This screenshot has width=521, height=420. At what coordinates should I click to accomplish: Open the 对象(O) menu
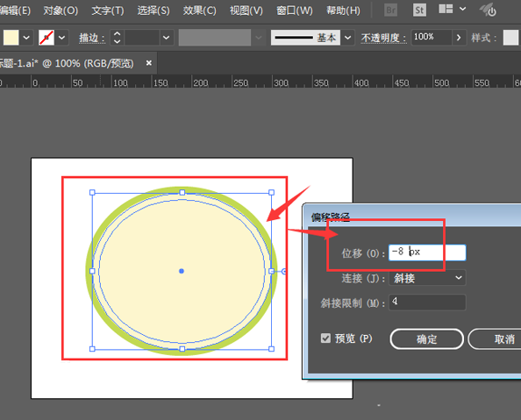click(x=61, y=11)
